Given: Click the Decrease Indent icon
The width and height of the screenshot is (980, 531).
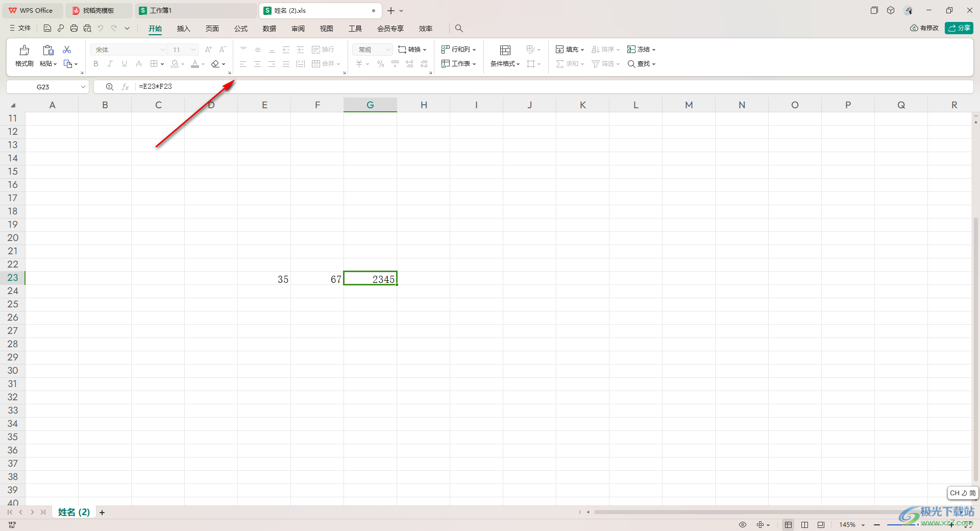Looking at the screenshot, I should pyautogui.click(x=286, y=50).
